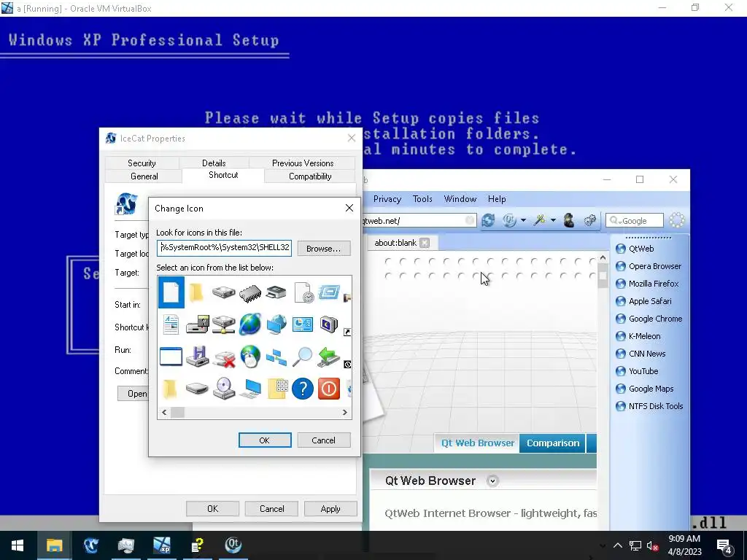Click QtWeb reload button in toolbar

tap(488, 220)
